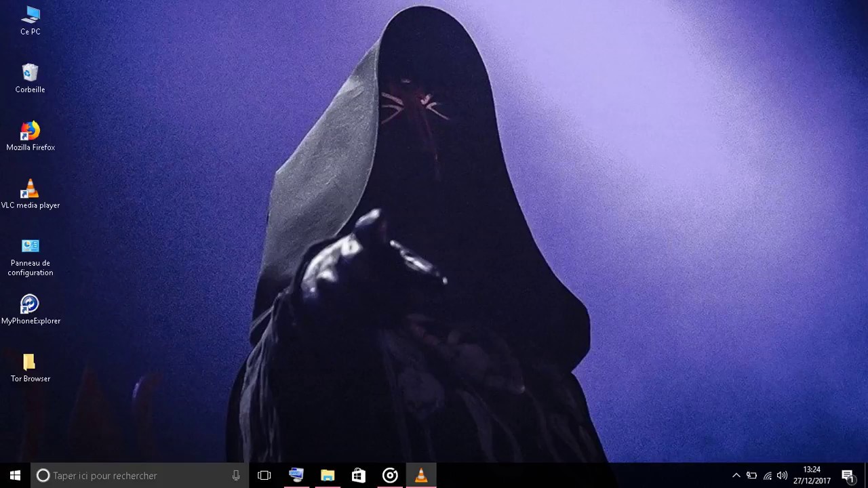Image resolution: width=868 pixels, height=488 pixels.
Task: Click the Cortana circle icon in search box
Action: 43,476
